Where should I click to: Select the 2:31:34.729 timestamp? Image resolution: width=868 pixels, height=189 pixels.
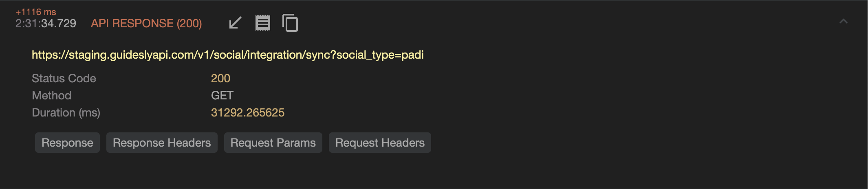click(x=46, y=24)
